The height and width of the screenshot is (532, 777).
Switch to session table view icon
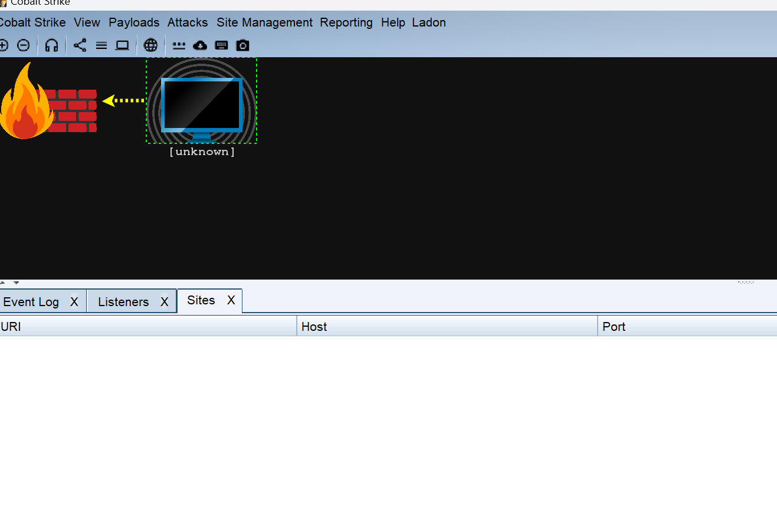[x=101, y=45]
